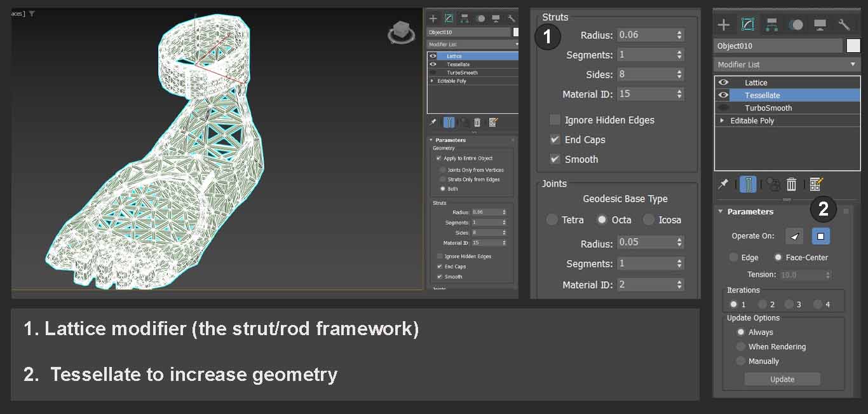Image resolution: width=868 pixels, height=414 pixels.
Task: Select Operate On faces triangle icon
Action: coord(794,236)
